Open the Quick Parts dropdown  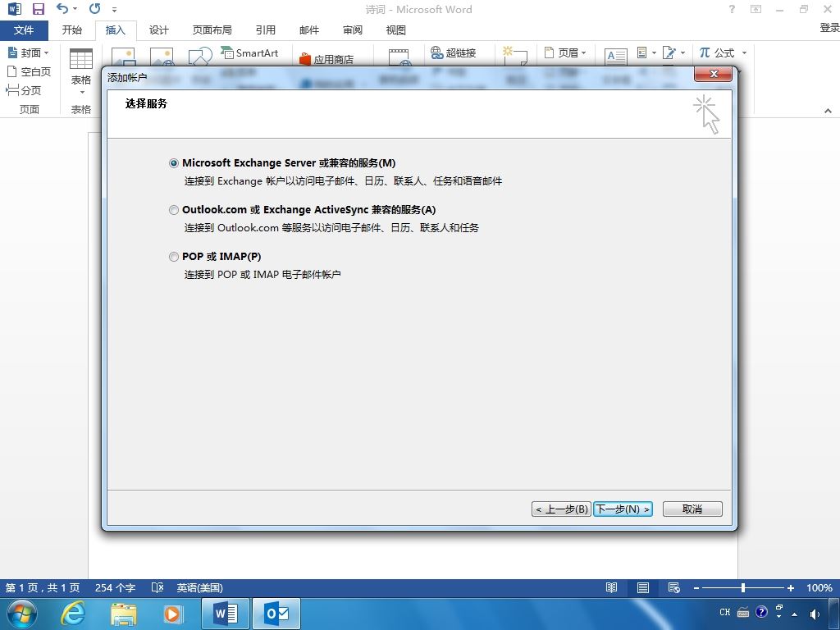click(646, 52)
